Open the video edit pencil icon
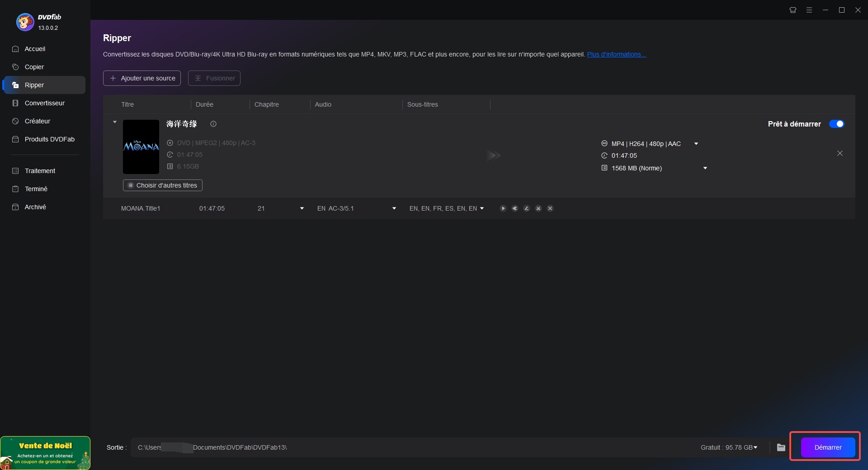The width and height of the screenshot is (868, 470). pyautogui.click(x=527, y=208)
